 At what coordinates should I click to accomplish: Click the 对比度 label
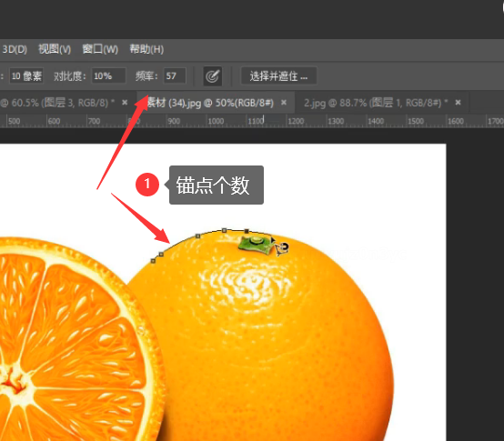pyautogui.click(x=70, y=76)
